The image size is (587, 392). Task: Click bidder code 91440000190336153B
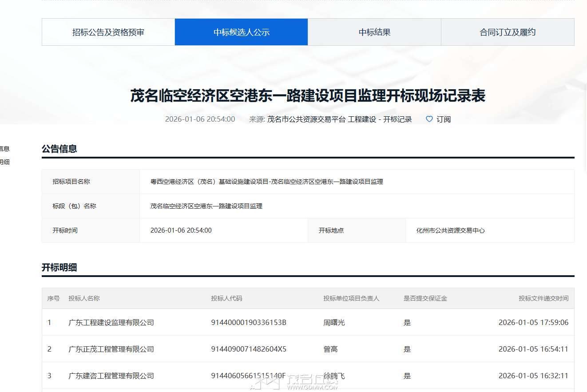[248, 322]
